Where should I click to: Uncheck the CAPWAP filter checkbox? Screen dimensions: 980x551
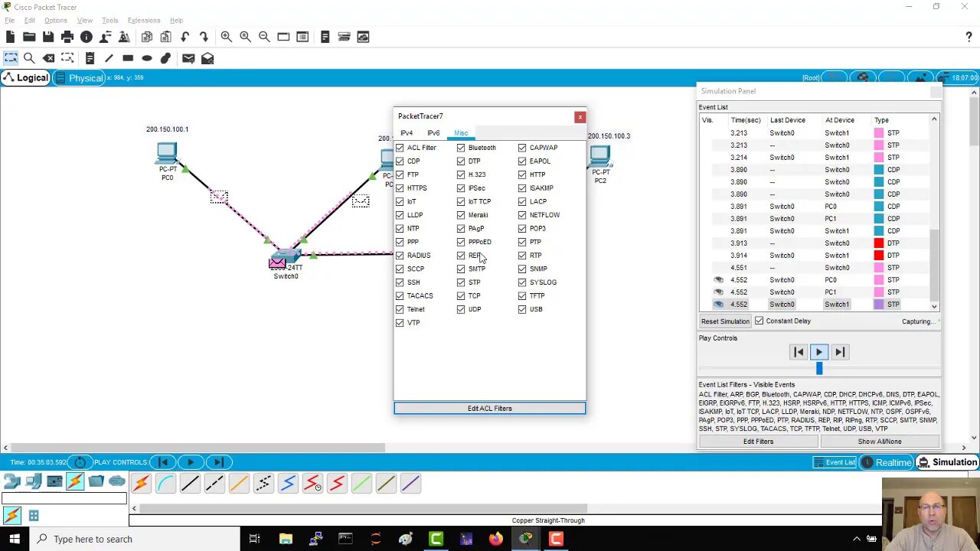[x=522, y=148]
